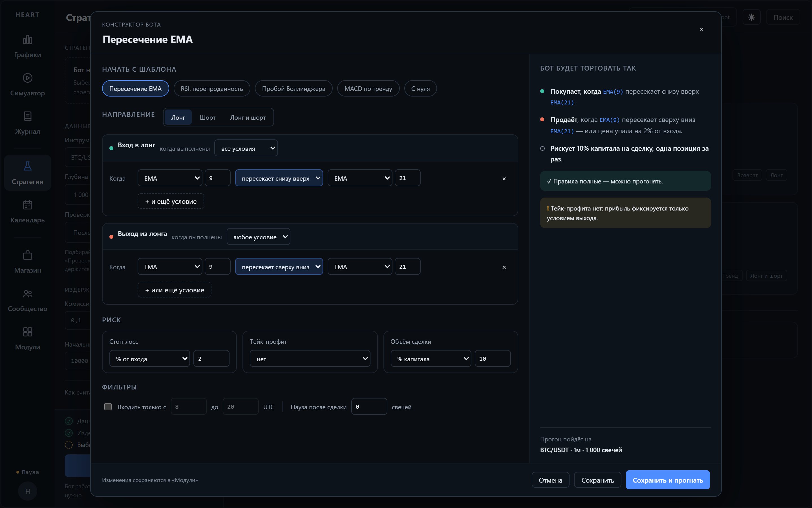Open the Сообщество people icon
The height and width of the screenshot is (508, 812).
pos(28,294)
